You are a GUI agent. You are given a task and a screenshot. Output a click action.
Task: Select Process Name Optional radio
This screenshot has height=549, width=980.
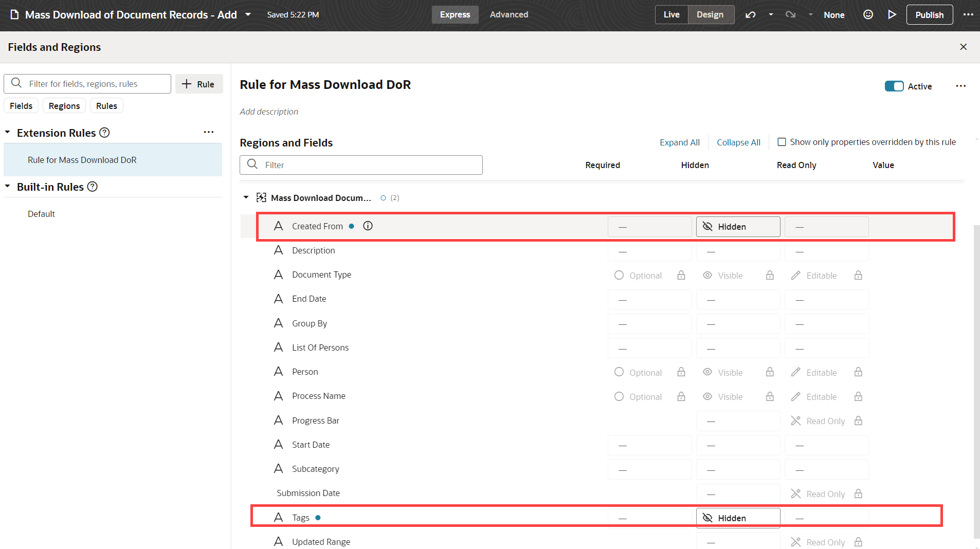pyautogui.click(x=619, y=396)
